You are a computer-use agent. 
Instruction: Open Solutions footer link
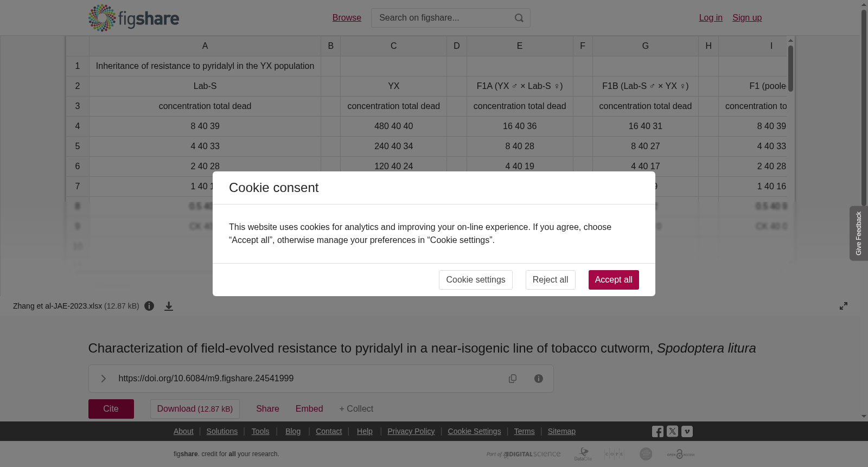click(222, 431)
